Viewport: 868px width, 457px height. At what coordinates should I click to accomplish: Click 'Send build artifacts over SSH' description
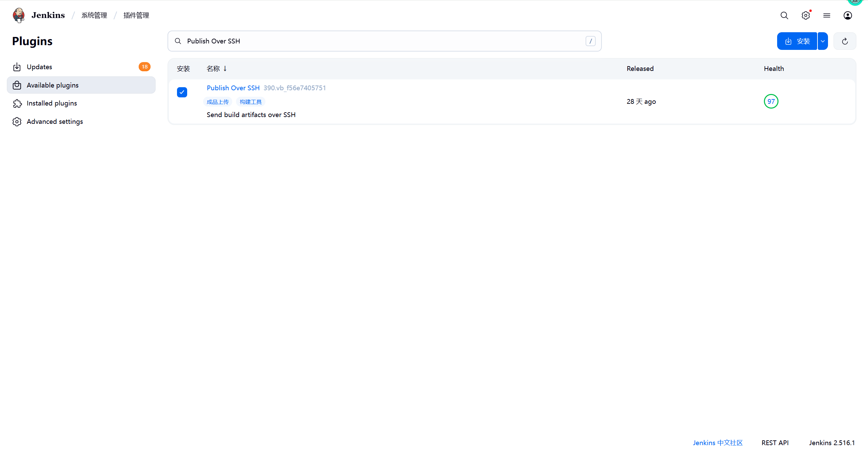tap(251, 115)
